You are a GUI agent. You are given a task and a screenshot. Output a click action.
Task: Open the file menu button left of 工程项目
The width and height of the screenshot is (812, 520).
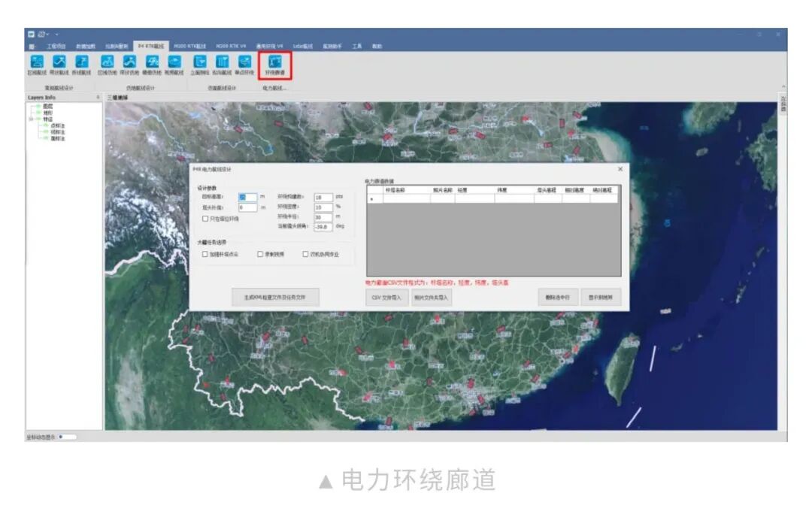coord(32,47)
